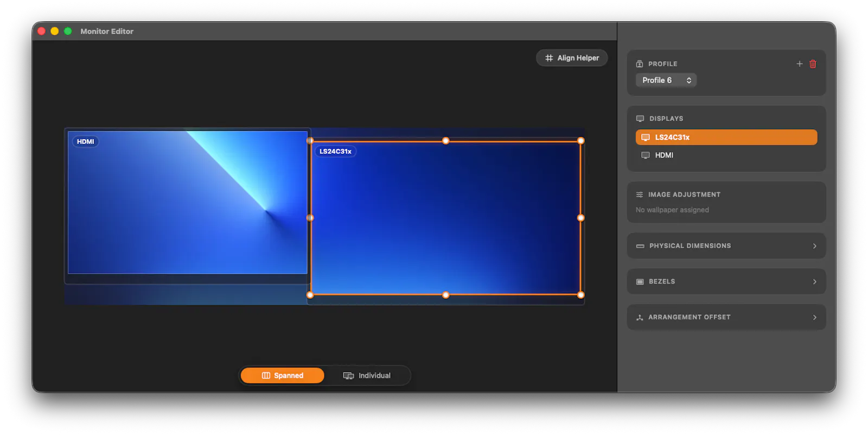
Task: Switch to Spanned wallpaper mode
Action: click(x=282, y=375)
